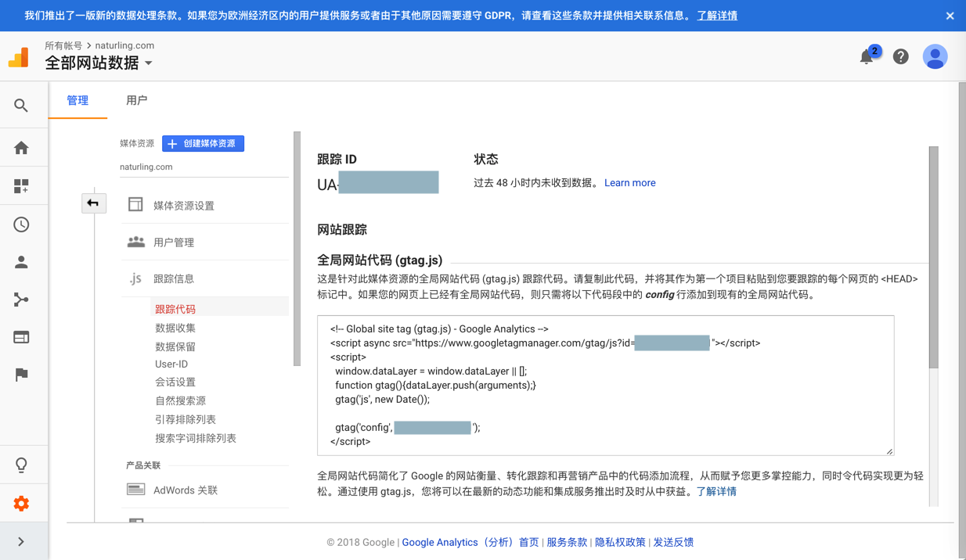Open the Discover lightbulb icon

[21, 465]
